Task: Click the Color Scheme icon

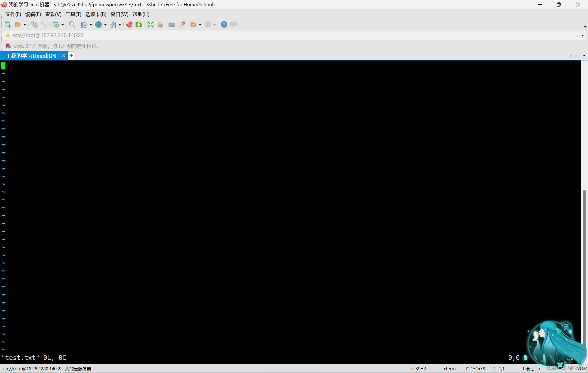Action: [x=84, y=25]
